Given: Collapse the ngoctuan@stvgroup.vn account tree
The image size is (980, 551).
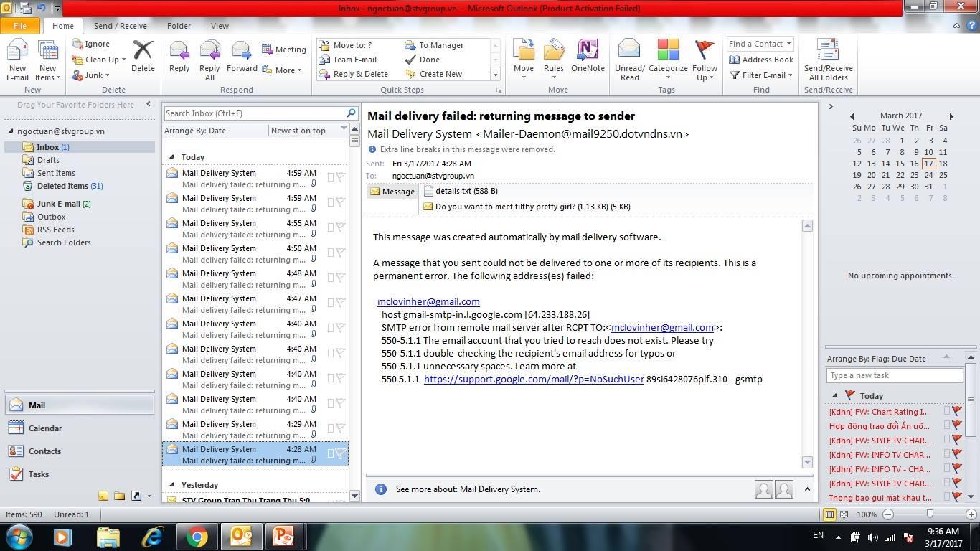Looking at the screenshot, I should (11, 131).
